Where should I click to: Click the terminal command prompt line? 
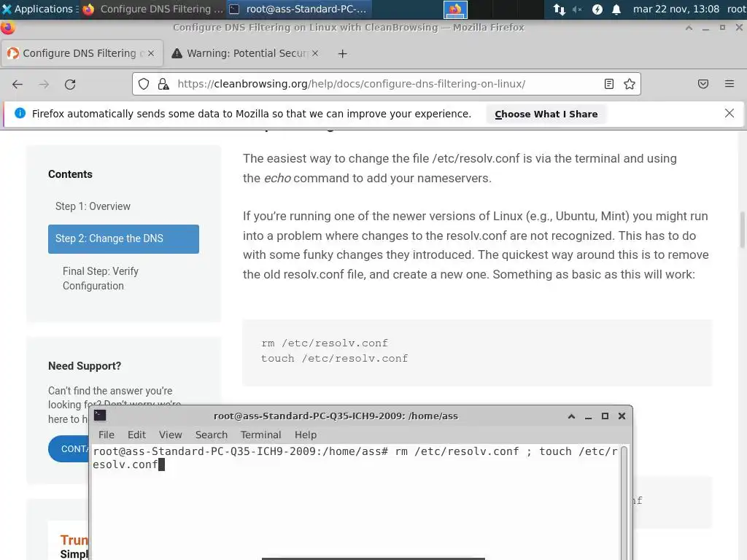coord(355,458)
